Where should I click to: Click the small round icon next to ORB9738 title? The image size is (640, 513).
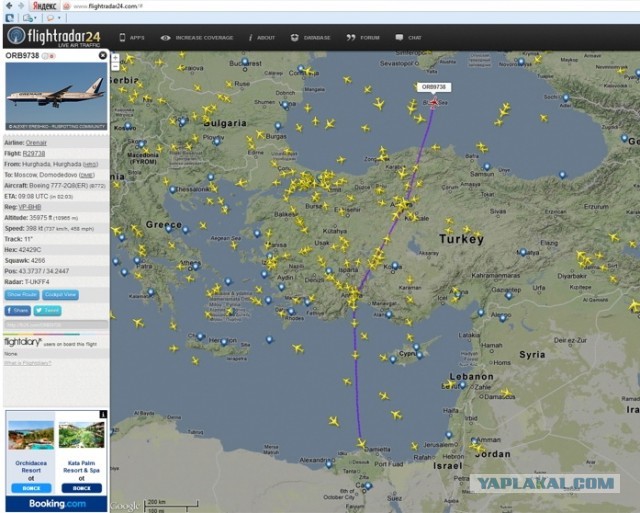45,56
